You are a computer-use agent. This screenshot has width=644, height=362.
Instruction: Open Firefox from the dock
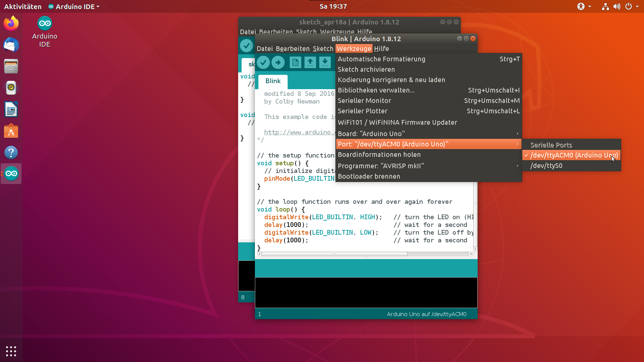11,23
